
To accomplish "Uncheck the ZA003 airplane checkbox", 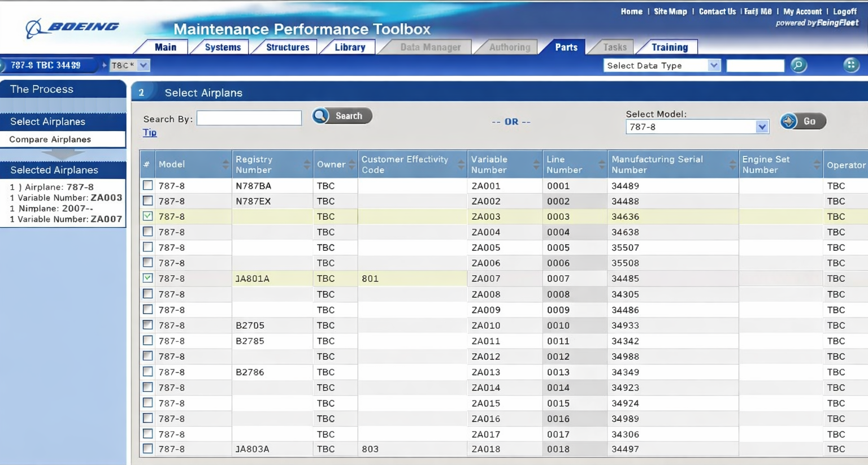I will click(x=147, y=216).
